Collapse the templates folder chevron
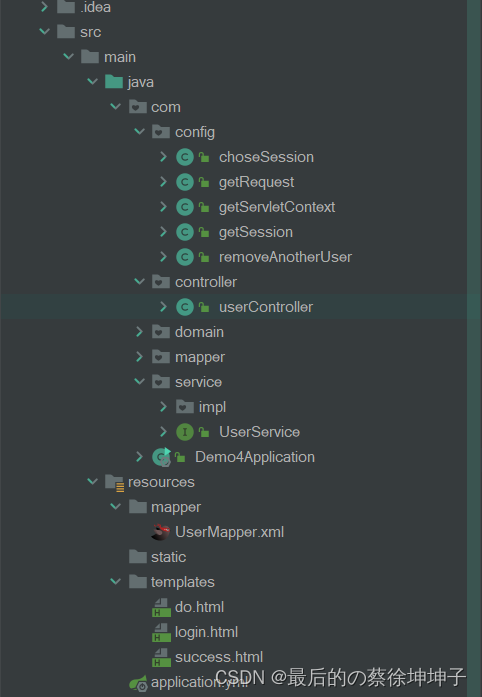The image size is (482, 697). (x=116, y=582)
